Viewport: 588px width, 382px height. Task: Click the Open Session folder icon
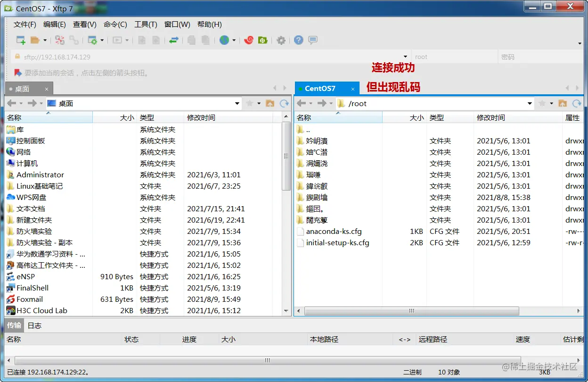(35, 40)
